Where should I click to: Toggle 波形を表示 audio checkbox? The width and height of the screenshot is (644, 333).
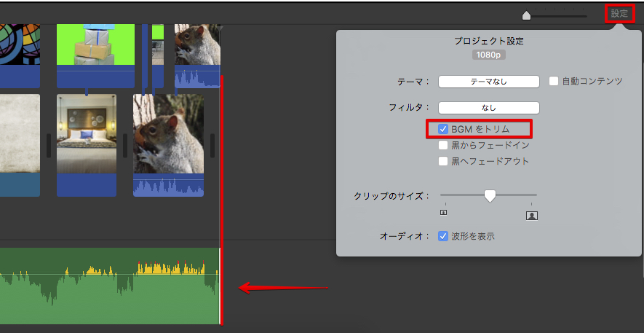click(x=442, y=236)
